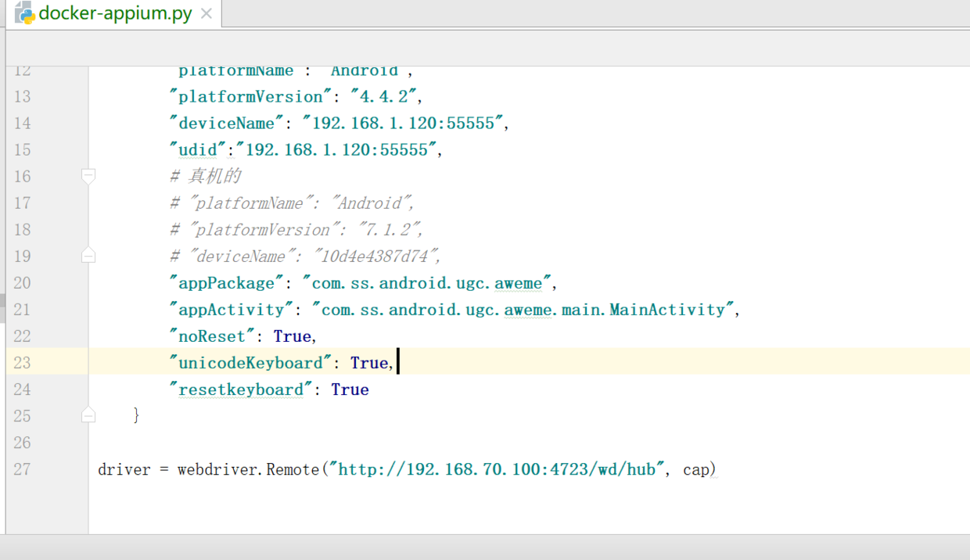Click the fold end marker at line 19
Image resolution: width=970 pixels, height=560 pixels.
(x=88, y=256)
